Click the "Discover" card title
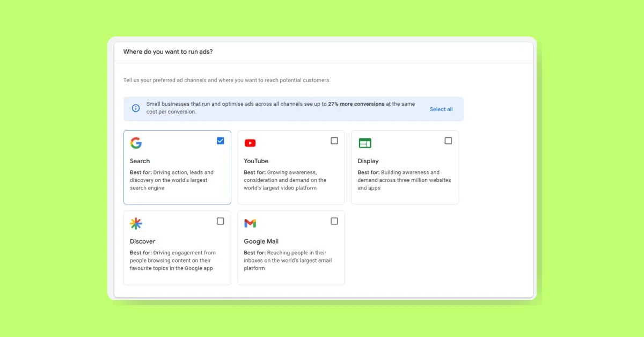The image size is (644, 337). (142, 241)
